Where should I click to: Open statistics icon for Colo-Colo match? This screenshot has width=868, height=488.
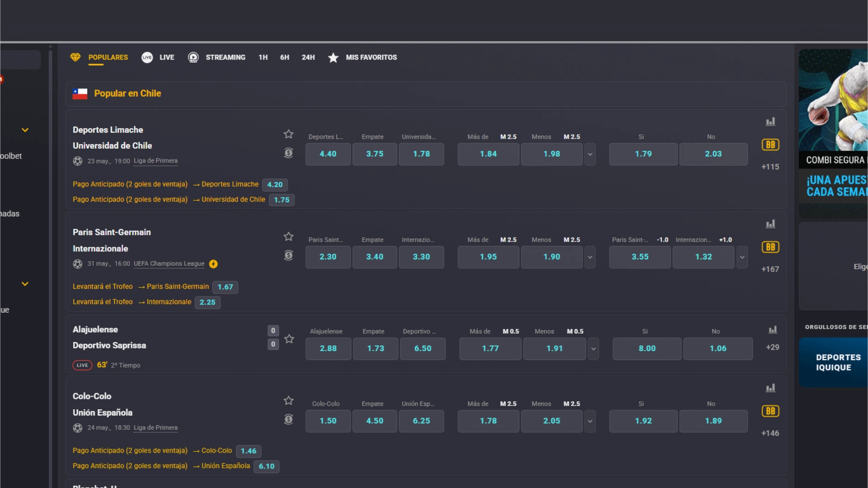click(x=770, y=388)
